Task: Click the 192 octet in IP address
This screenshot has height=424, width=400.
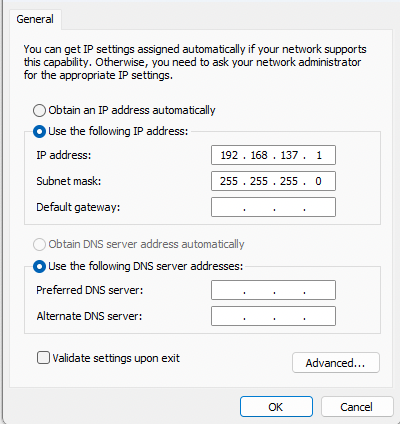Action: [229, 155]
